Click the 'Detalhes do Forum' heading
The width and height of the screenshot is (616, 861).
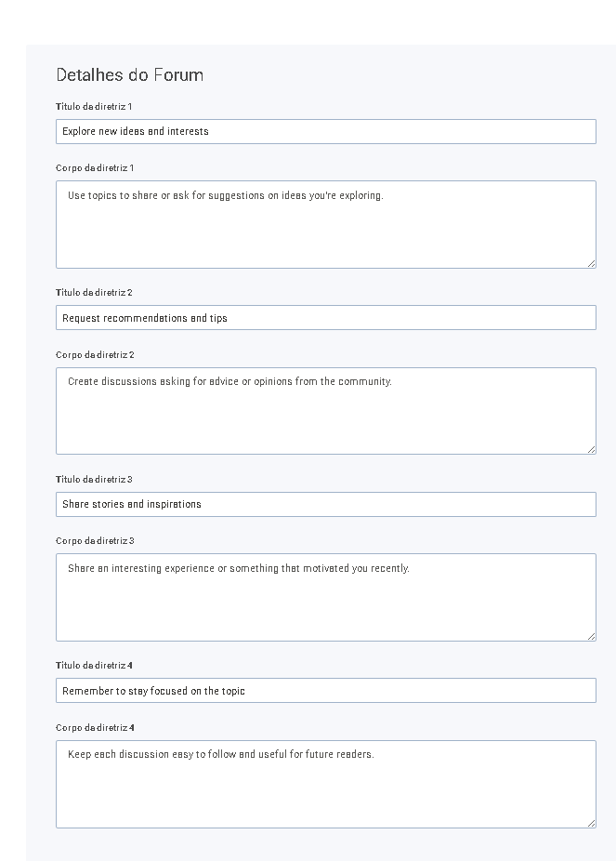coord(130,75)
